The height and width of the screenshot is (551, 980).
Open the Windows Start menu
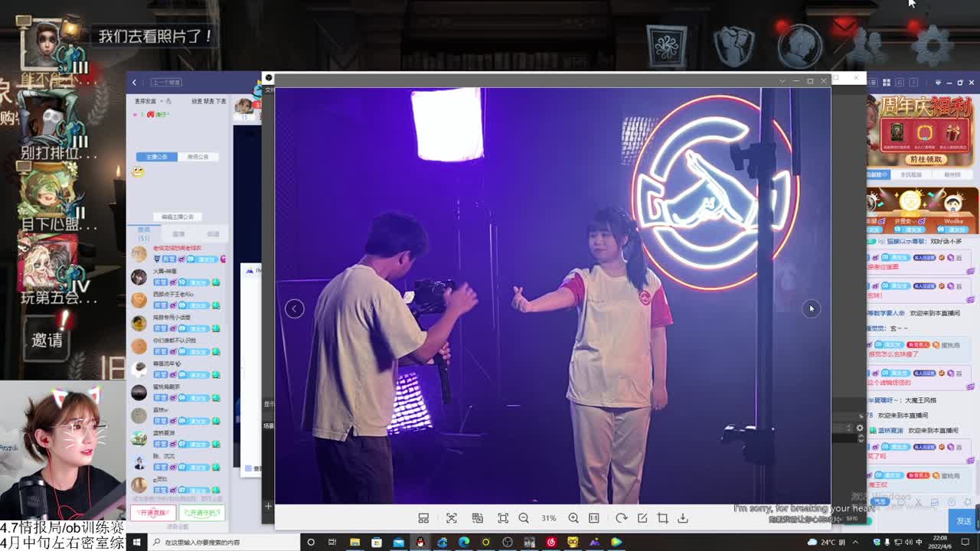click(x=136, y=542)
